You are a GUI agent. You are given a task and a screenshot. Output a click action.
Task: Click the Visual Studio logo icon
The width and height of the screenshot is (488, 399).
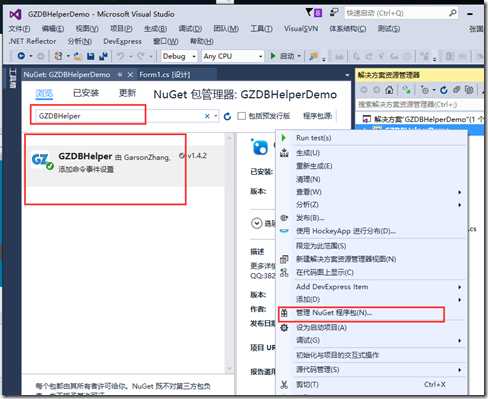pos(15,14)
